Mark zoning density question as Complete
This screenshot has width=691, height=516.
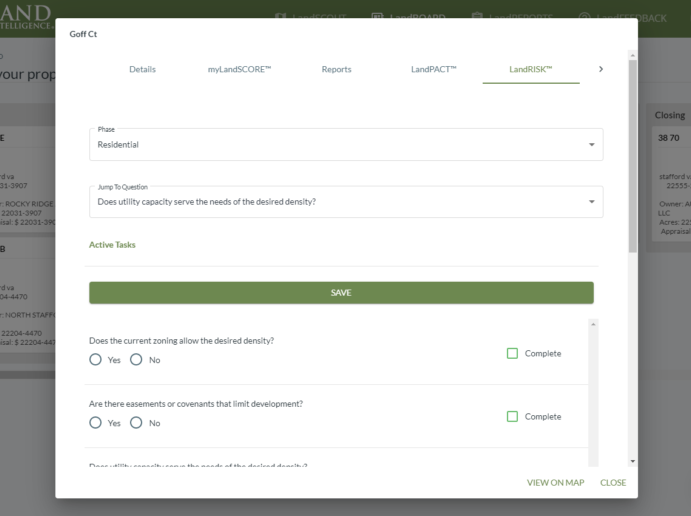click(x=512, y=353)
